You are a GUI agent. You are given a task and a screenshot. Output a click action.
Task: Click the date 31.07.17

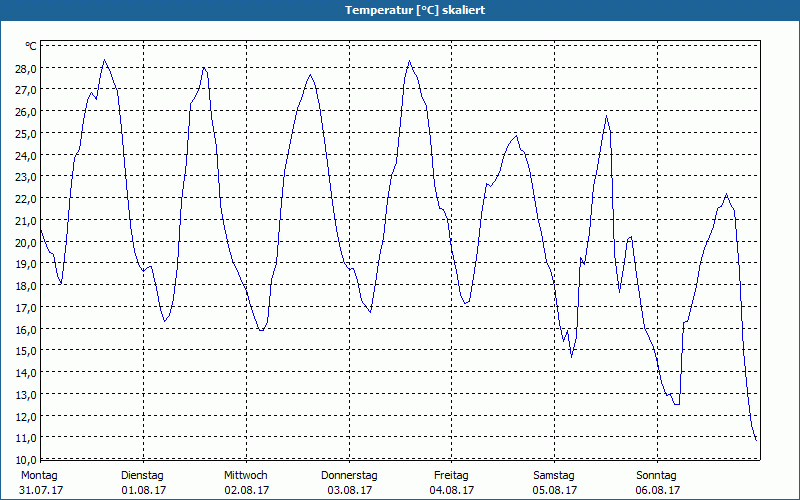click(41, 490)
